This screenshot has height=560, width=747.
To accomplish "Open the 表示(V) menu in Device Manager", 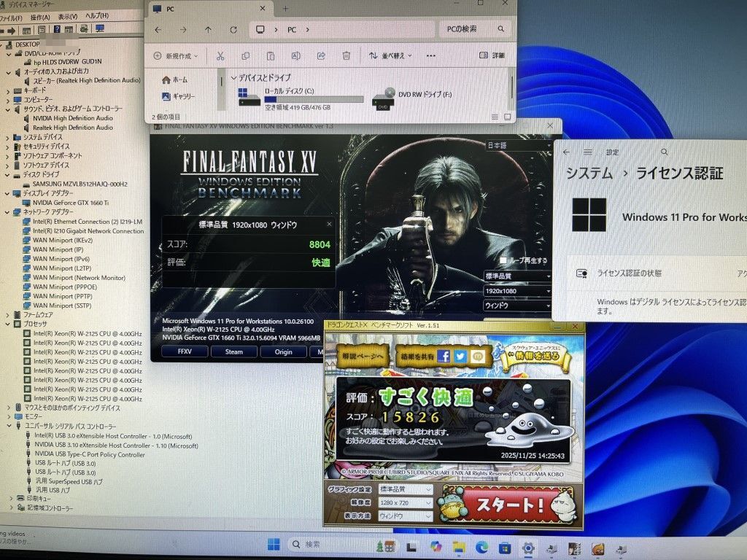I will tap(68, 16).
